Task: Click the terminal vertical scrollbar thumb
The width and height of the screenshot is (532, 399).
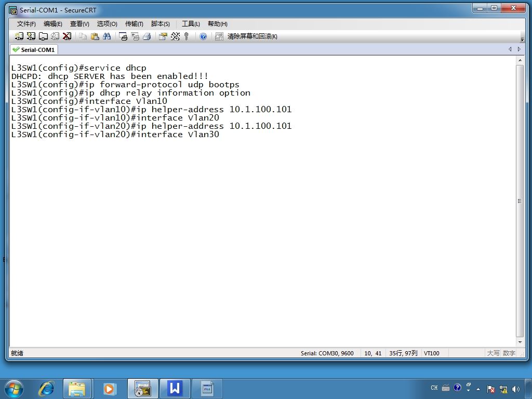Action: [520, 201]
